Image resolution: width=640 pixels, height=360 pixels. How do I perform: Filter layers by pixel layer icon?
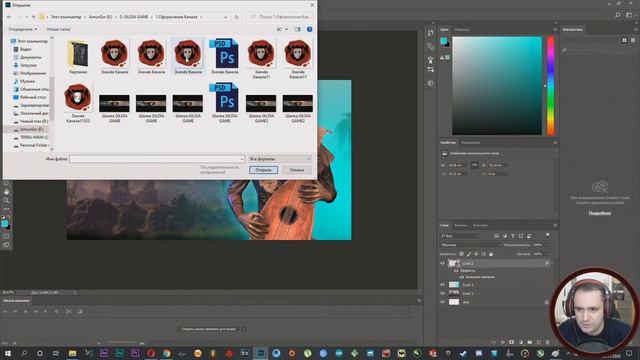[x=496, y=236]
